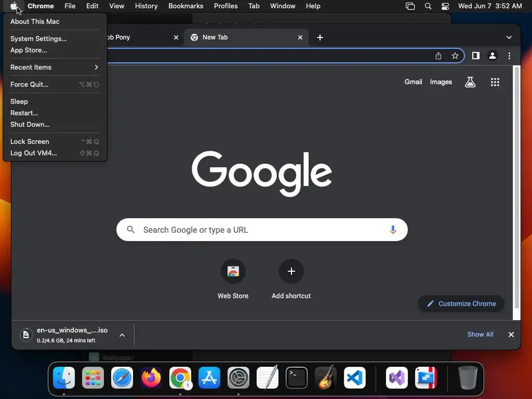Switch to the New Tab tab
Viewport: 532px width, 399px height.
pos(246,37)
